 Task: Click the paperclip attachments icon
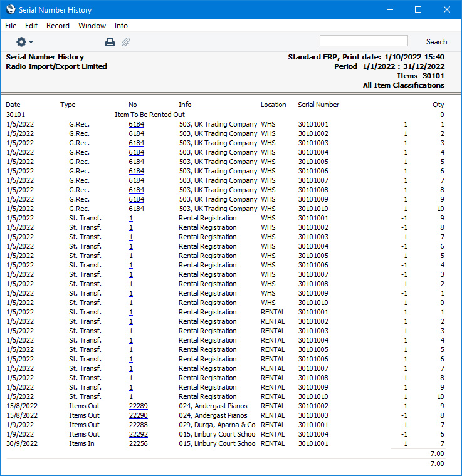click(x=126, y=42)
